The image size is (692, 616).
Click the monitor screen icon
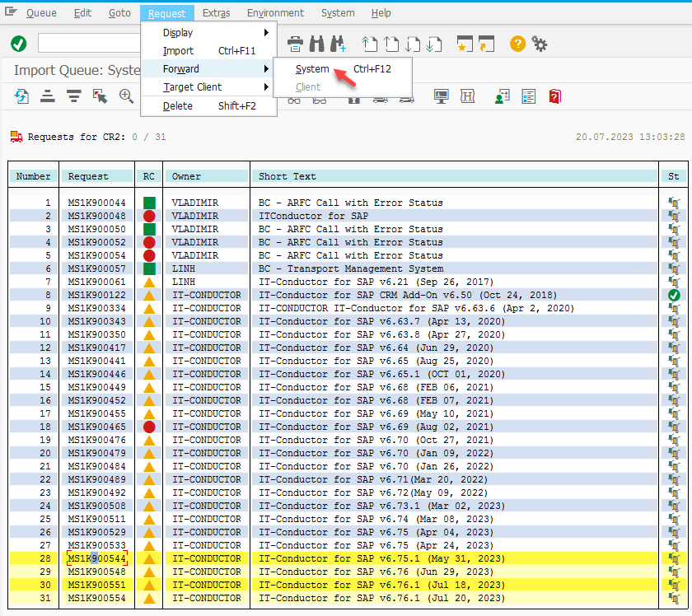tap(442, 96)
